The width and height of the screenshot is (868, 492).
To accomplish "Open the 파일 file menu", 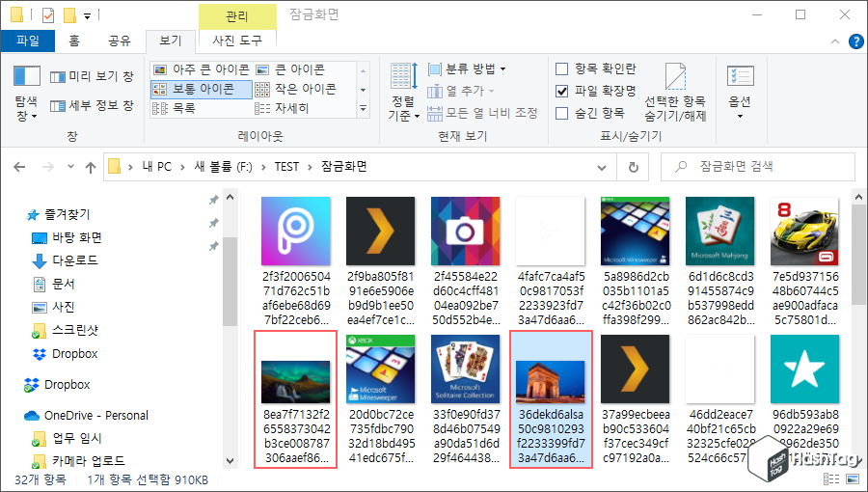I will [x=28, y=41].
